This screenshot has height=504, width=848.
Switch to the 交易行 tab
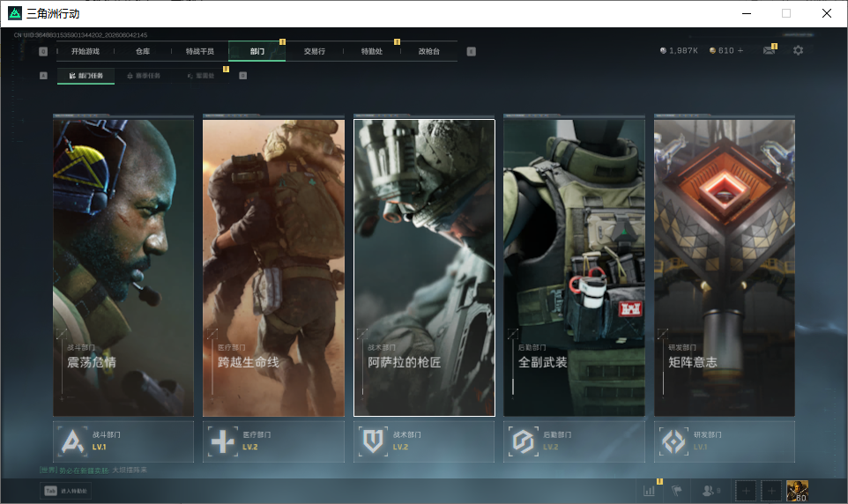pos(314,51)
